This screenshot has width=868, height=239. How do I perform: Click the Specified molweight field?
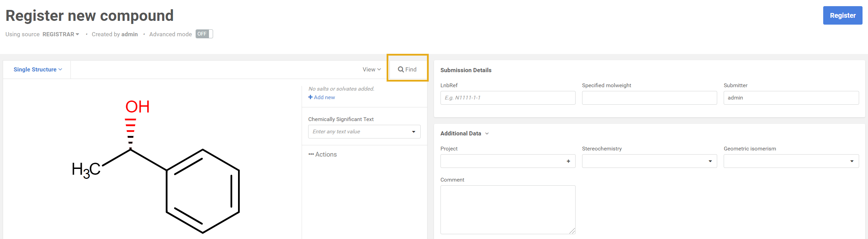[x=649, y=98]
